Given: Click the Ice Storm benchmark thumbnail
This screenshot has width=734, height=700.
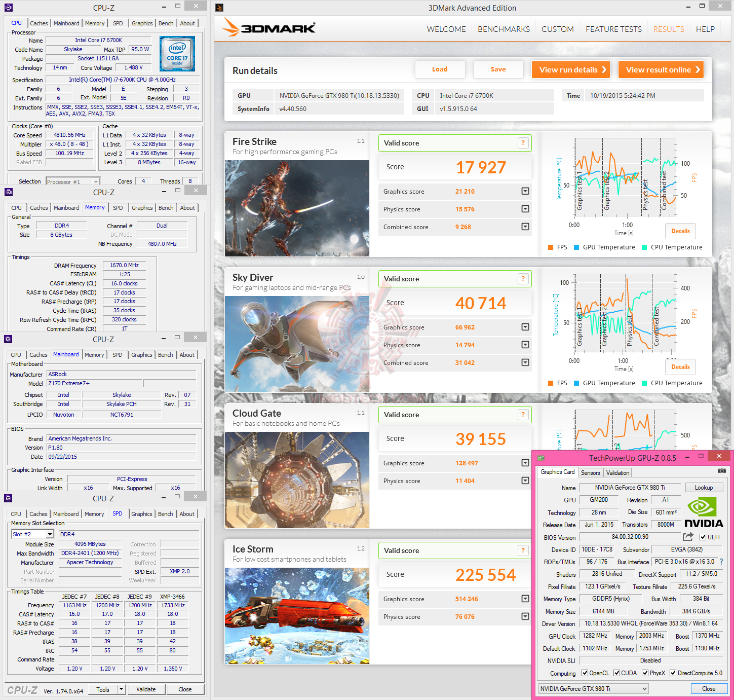Looking at the screenshot, I should (x=297, y=616).
